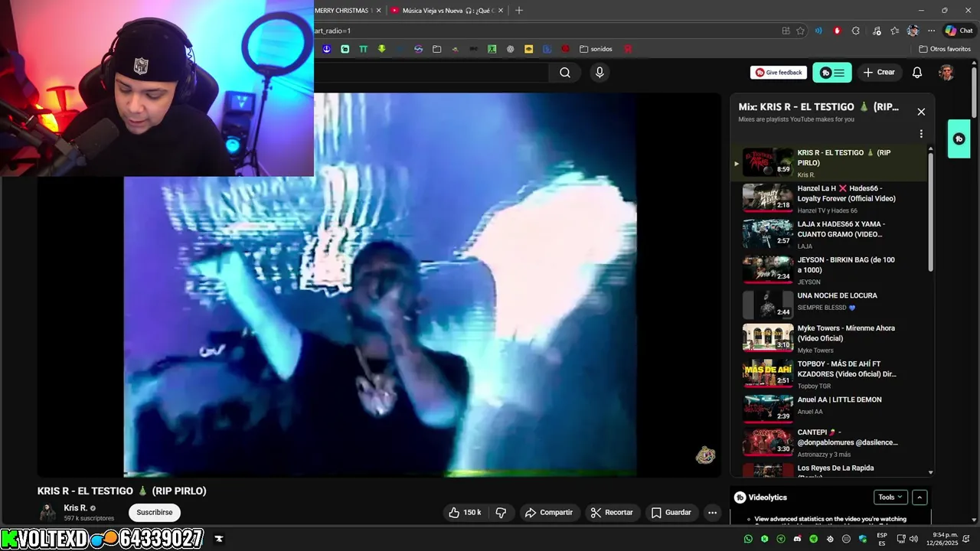Open the Crear button
This screenshot has width=980, height=551.
tap(879, 73)
